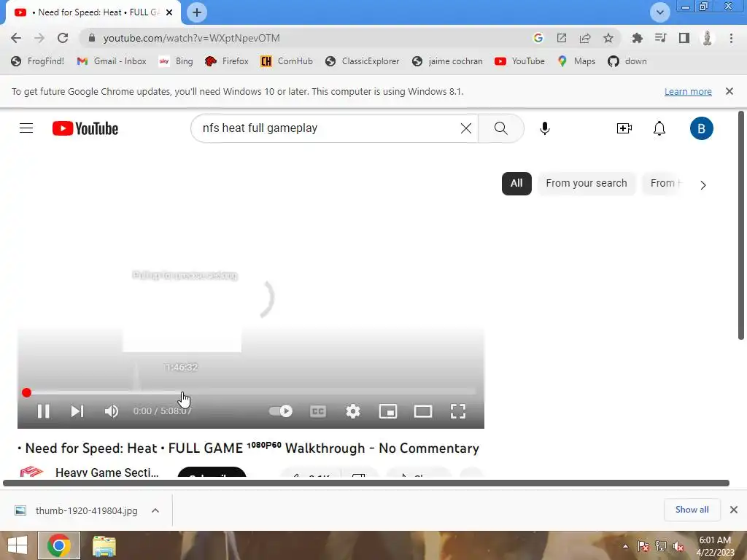This screenshot has height=560, width=747.
Task: Clear the search query with X
Action: point(466,128)
